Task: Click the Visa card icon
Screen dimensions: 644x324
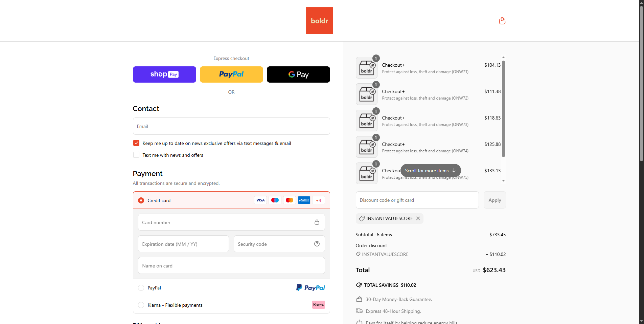Action: pos(260,200)
